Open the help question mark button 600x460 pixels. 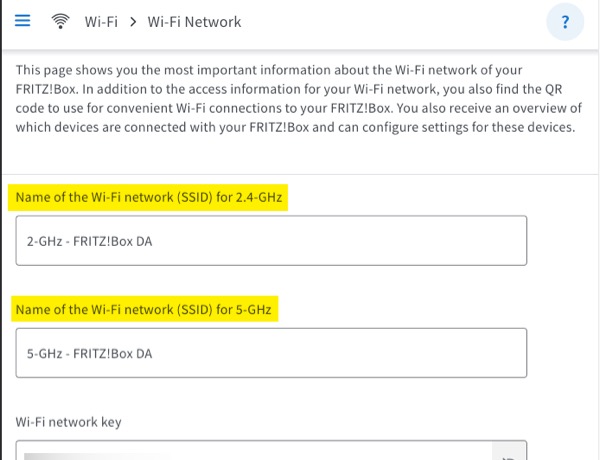coord(565,22)
